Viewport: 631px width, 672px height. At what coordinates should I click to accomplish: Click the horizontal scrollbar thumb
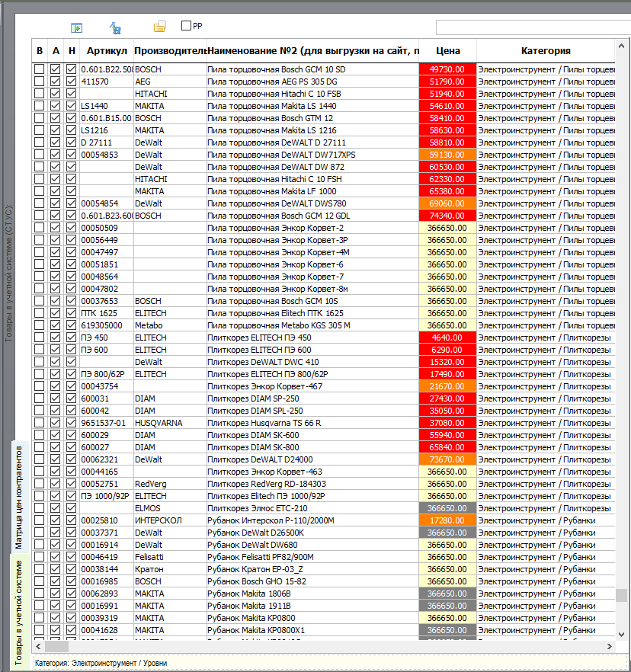click(56, 646)
